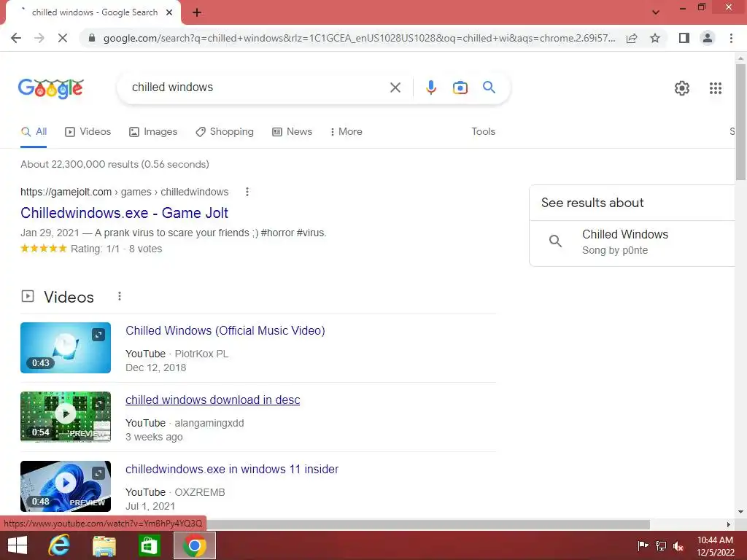
Task: Expand the More search categories menu
Action: tap(347, 132)
